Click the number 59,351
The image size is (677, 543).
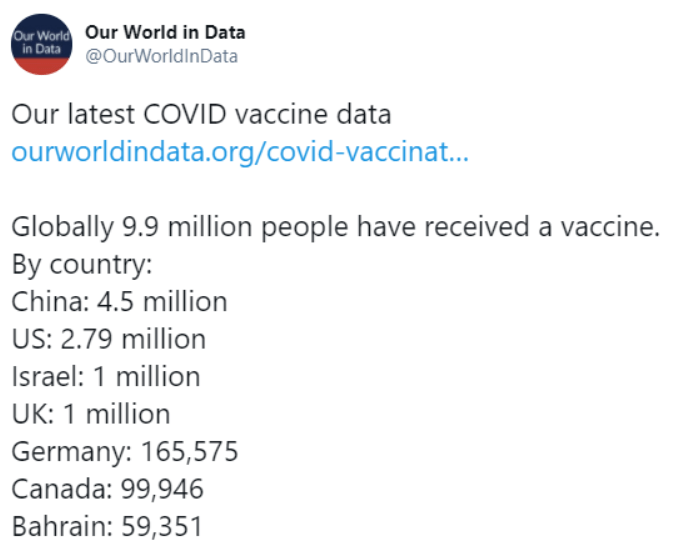(163, 526)
